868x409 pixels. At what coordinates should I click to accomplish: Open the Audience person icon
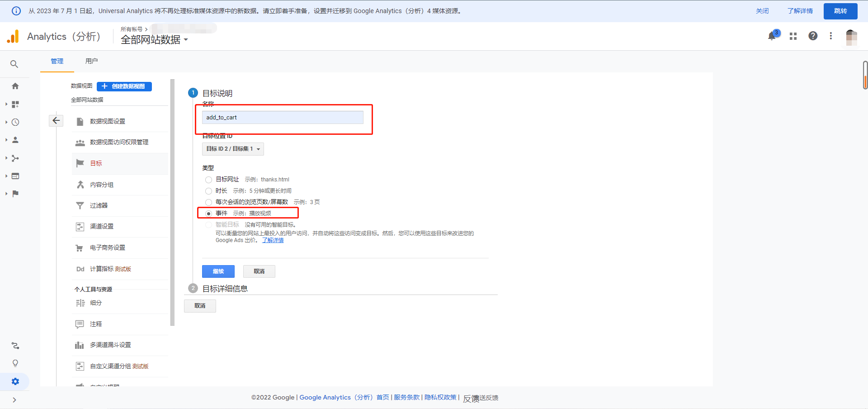[x=15, y=140]
